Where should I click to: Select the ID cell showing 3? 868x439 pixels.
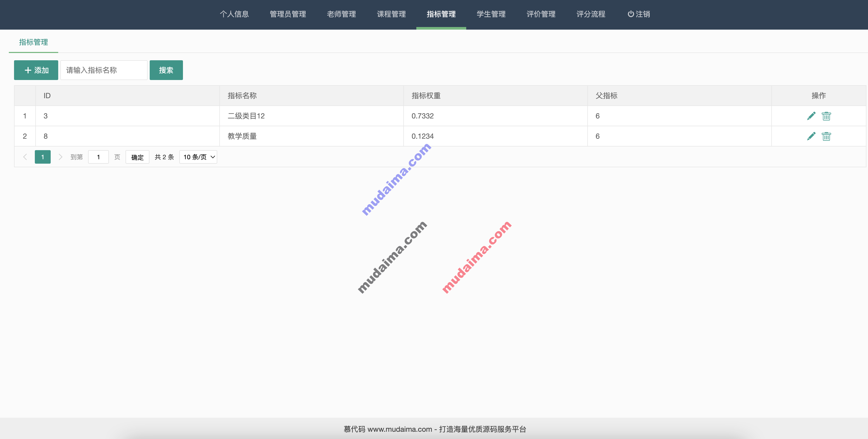127,116
